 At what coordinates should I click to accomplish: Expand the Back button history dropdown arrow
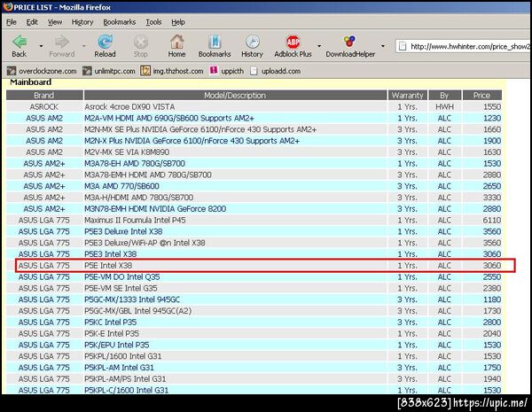(42, 46)
